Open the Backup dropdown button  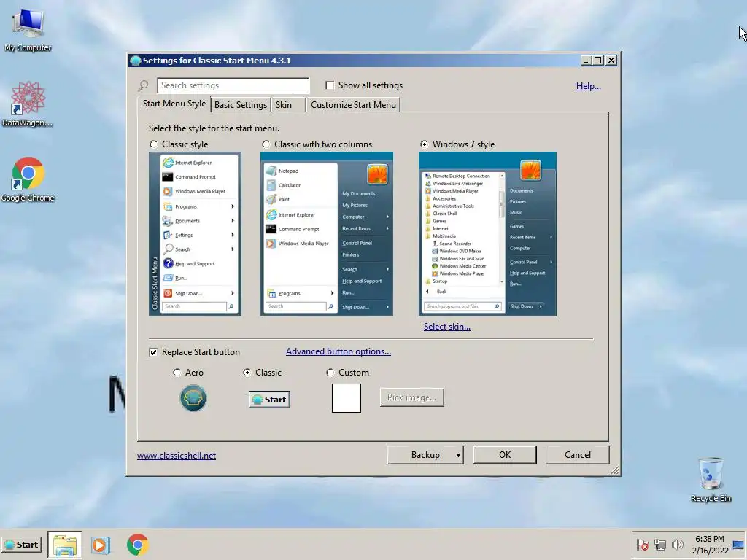click(425, 455)
